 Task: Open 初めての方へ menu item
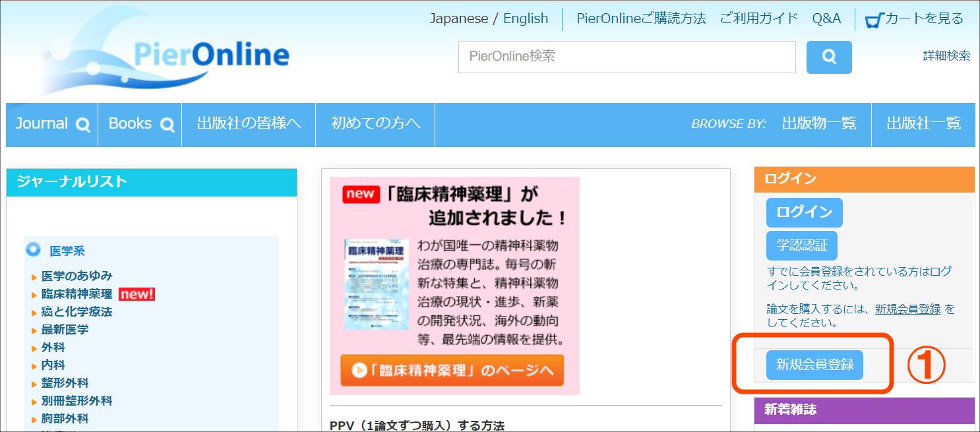point(375,124)
